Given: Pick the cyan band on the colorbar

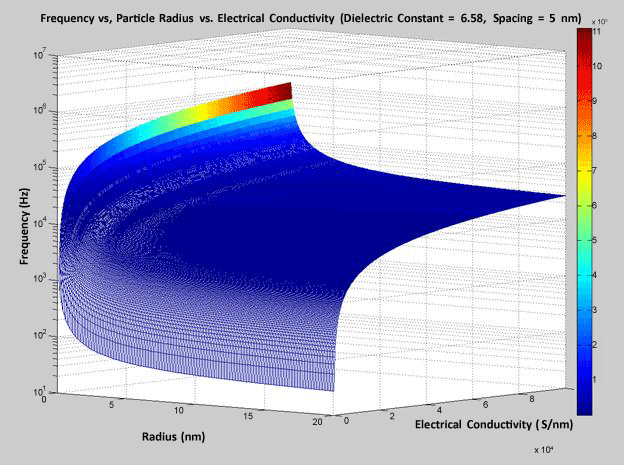Looking at the screenshot, I should click(x=586, y=262).
